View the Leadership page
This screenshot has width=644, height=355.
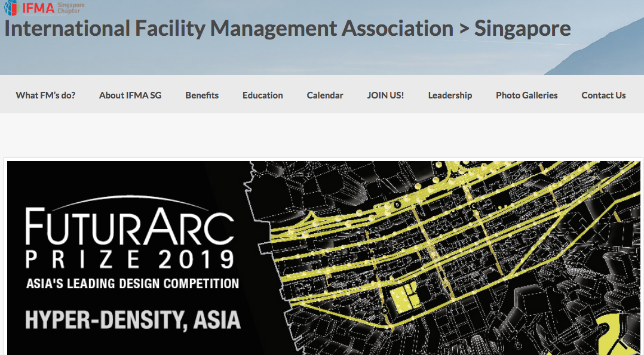tap(450, 95)
